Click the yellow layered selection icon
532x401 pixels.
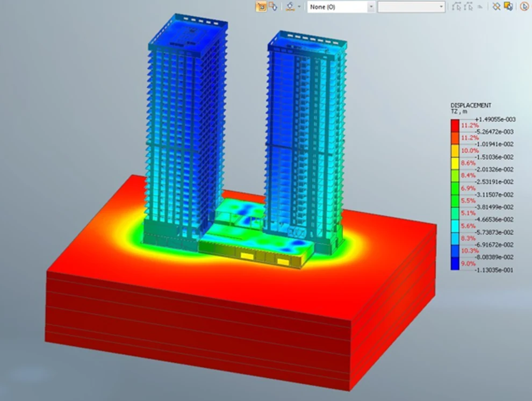pos(508,6)
